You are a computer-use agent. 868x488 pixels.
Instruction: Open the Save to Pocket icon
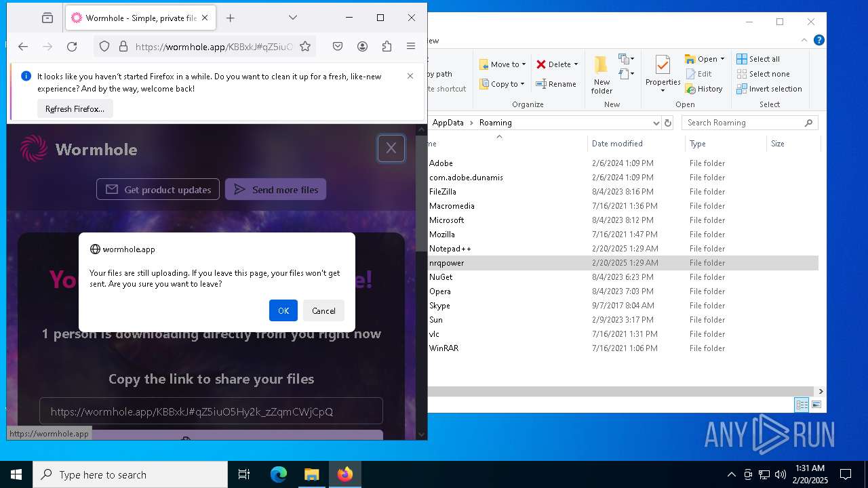(x=338, y=46)
